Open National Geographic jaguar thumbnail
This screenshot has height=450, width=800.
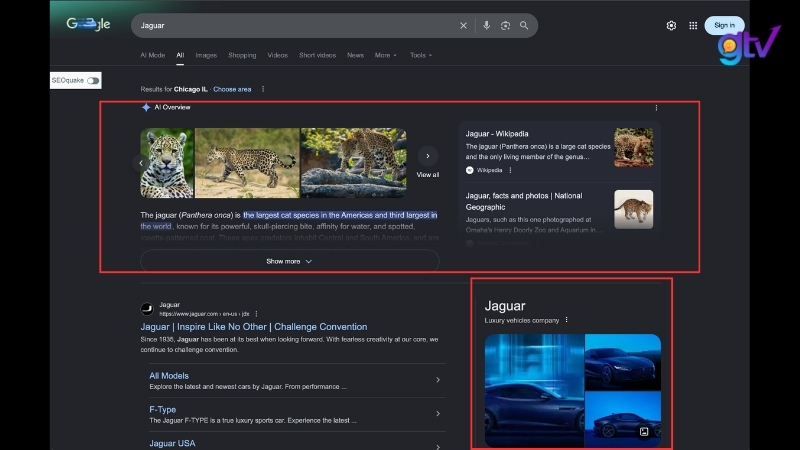pyautogui.click(x=634, y=210)
